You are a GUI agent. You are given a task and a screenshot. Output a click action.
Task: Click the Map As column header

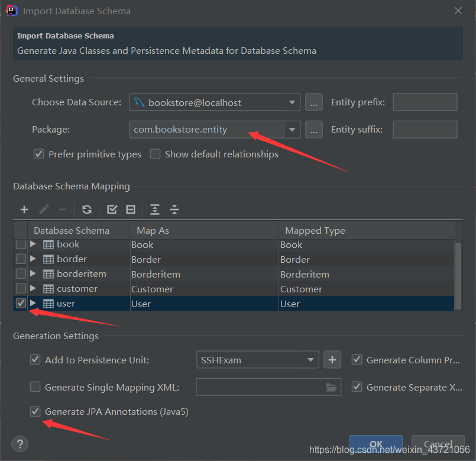click(x=205, y=230)
